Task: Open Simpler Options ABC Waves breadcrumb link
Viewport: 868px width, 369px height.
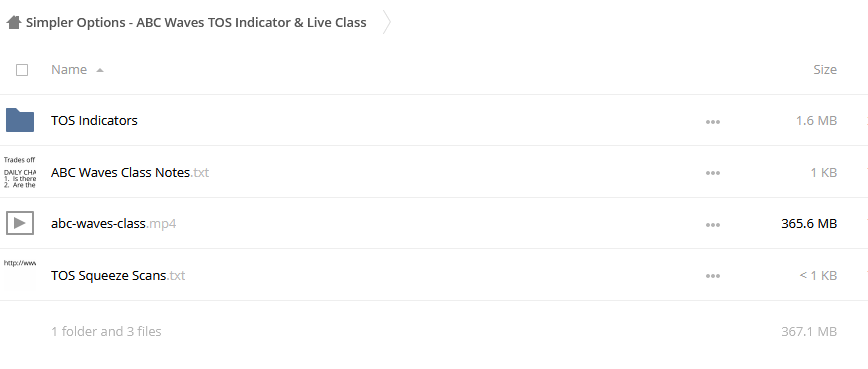Action: pos(196,23)
